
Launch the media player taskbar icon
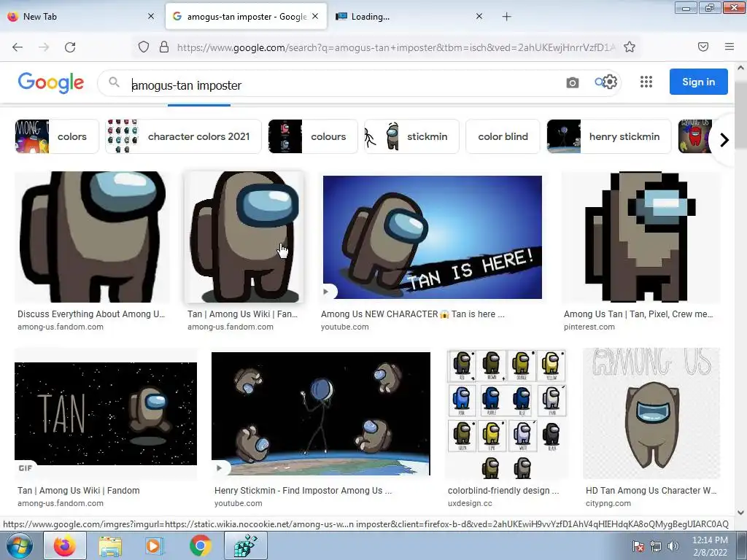155,545
